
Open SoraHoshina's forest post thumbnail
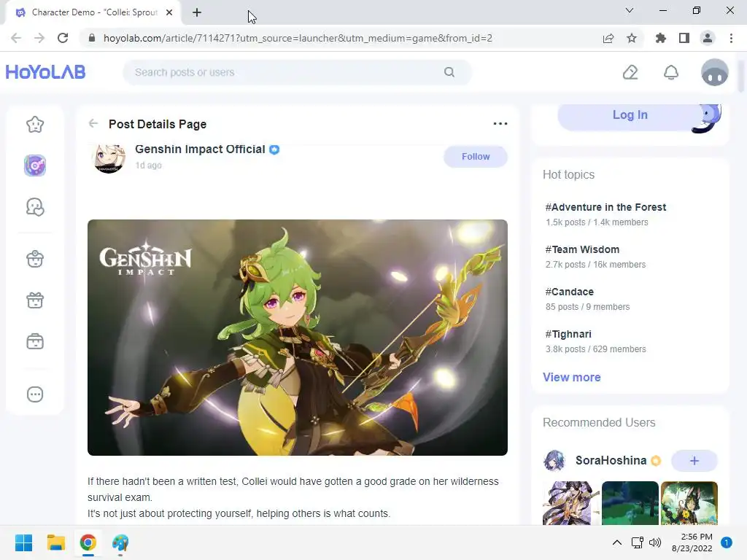click(630, 503)
